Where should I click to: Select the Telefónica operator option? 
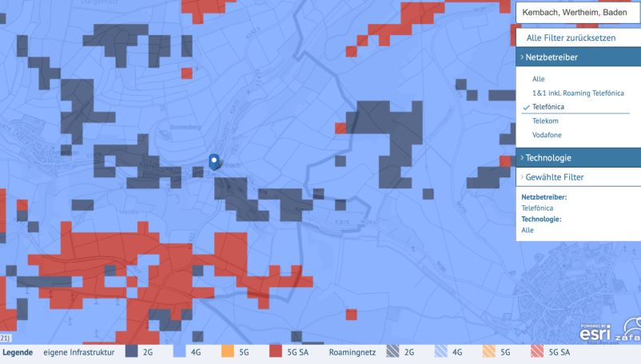point(547,107)
